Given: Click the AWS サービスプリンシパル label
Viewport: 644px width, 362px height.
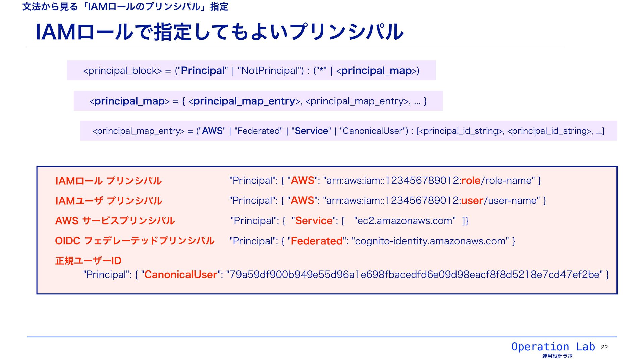Looking at the screenshot, I should coord(115,221).
